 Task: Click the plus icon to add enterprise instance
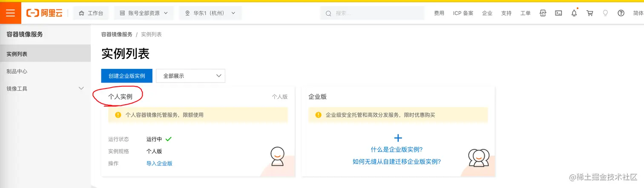click(398, 138)
